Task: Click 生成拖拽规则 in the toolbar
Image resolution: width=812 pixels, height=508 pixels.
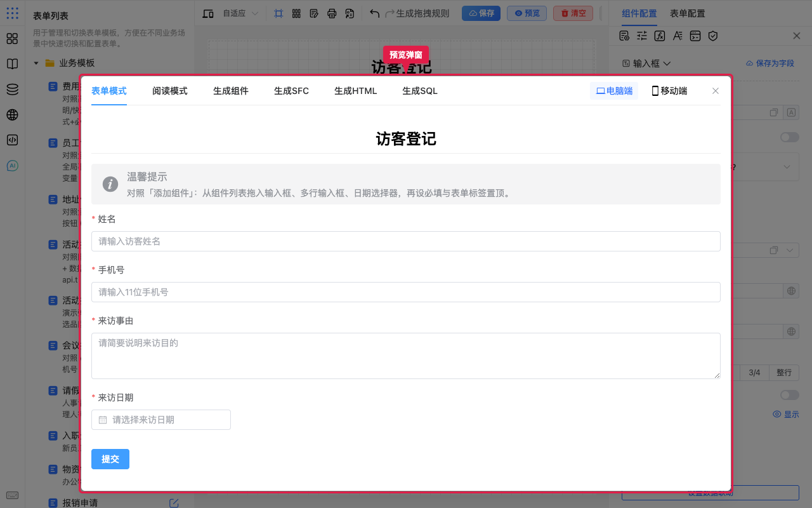Action: (x=422, y=13)
